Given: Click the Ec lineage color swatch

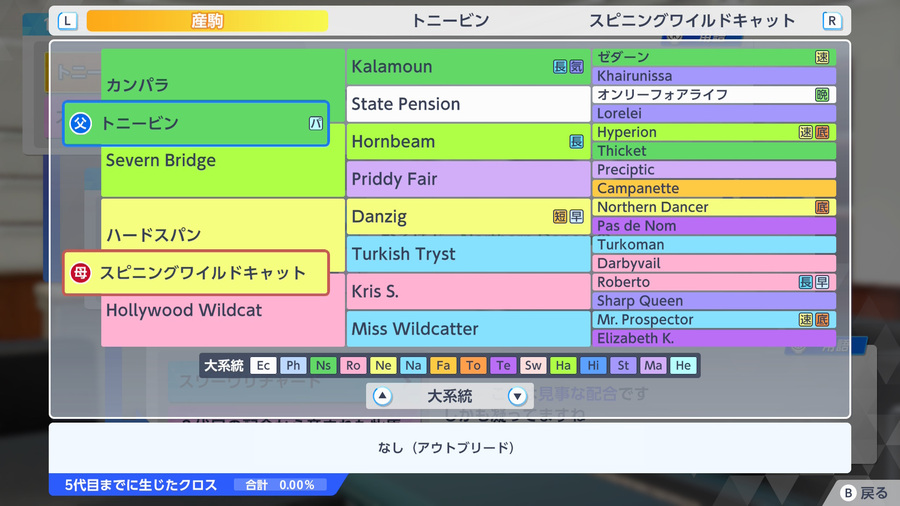Looking at the screenshot, I should click(263, 365).
